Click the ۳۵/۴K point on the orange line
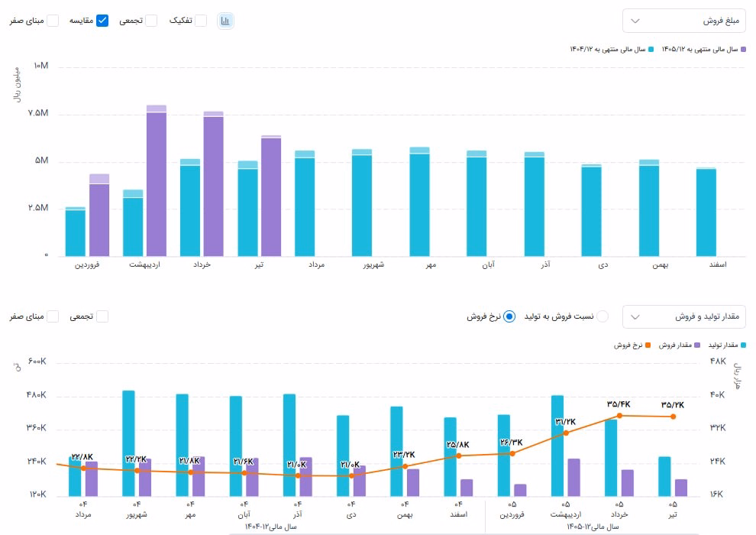Image resolution: width=756 pixels, height=535 pixels. coord(619,415)
